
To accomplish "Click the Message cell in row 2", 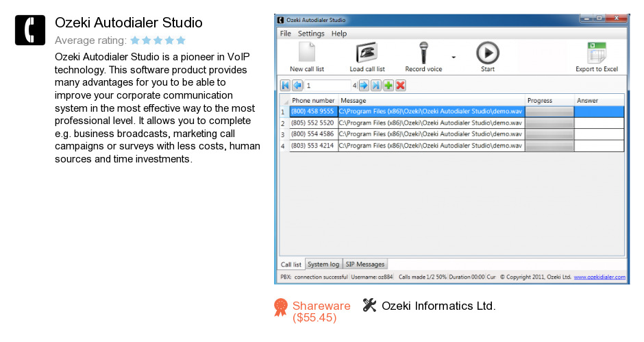I will (431, 123).
